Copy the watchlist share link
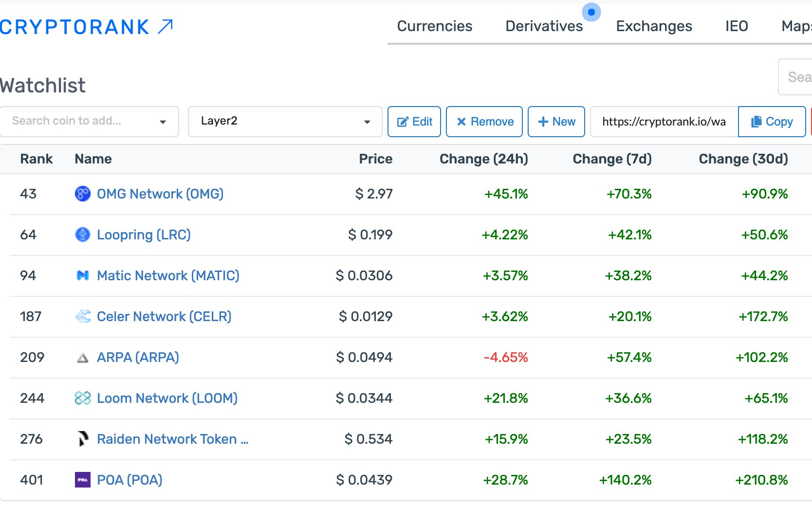812x506 pixels. [772, 122]
